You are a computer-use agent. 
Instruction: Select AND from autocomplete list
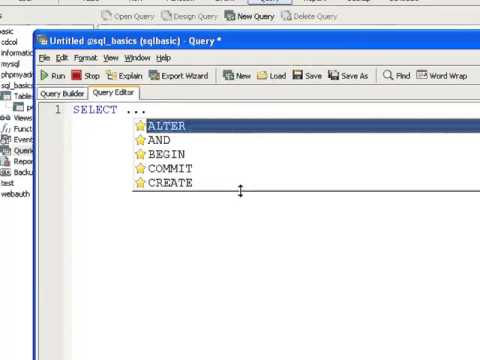307,140
